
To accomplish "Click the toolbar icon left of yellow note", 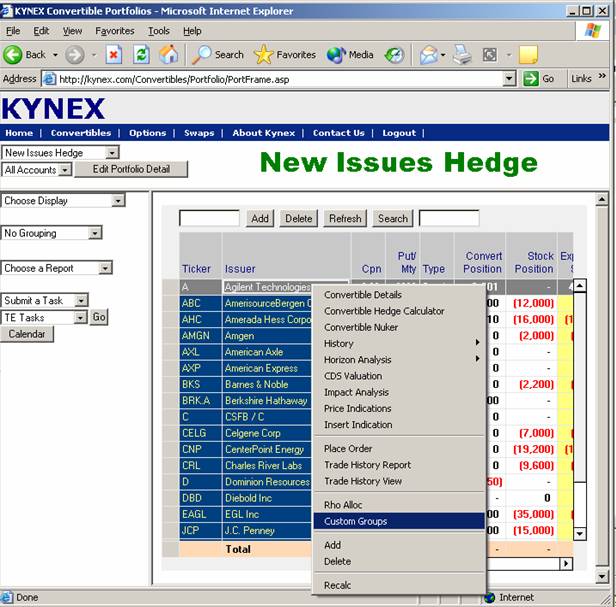I will coord(490,55).
